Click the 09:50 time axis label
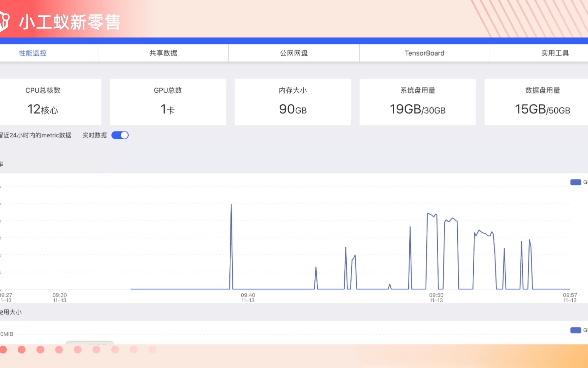The image size is (588, 368). pyautogui.click(x=436, y=297)
